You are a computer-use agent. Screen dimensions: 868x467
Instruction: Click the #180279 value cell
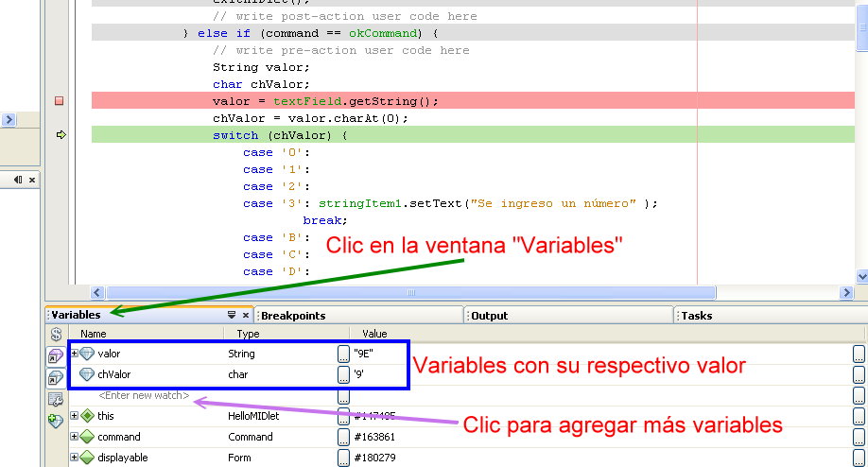[x=374, y=458]
